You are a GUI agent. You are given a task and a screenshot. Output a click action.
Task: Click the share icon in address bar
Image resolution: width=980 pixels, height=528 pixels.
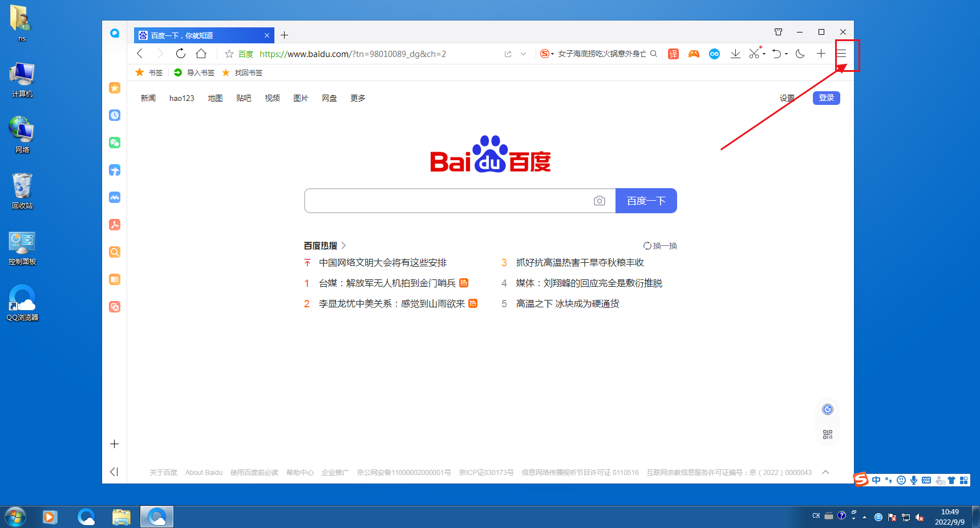(x=508, y=54)
